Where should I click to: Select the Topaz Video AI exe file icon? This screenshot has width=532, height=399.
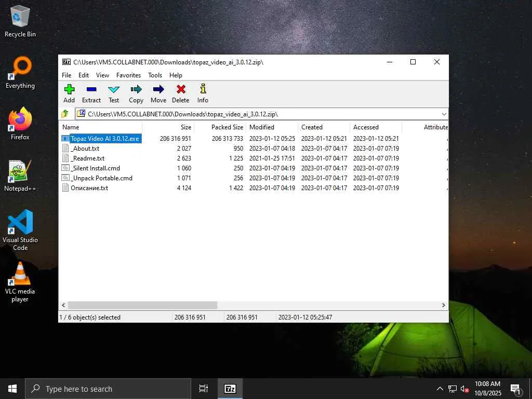(65, 138)
